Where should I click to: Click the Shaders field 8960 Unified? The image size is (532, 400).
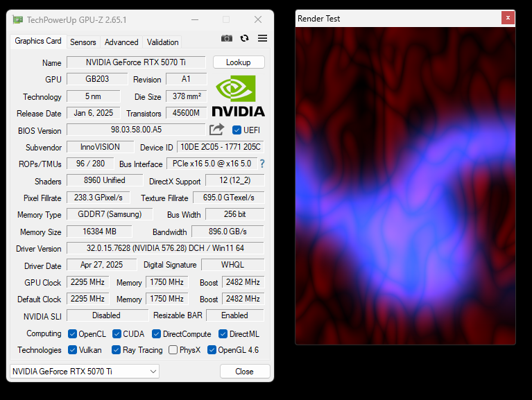point(105,180)
